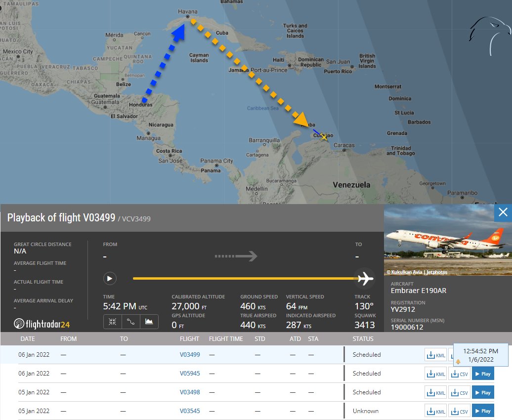Click the Conviasa aircraft photo
512x420 pixels.
point(448,240)
